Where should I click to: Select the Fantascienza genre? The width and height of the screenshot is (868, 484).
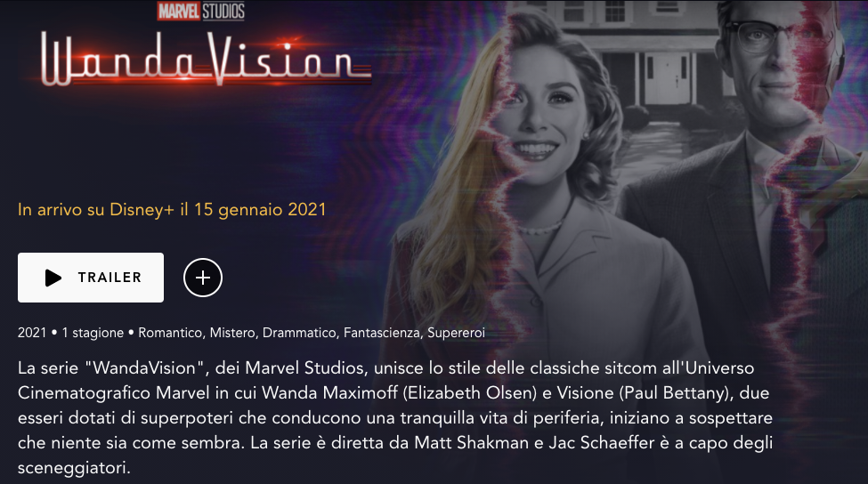[383, 333]
